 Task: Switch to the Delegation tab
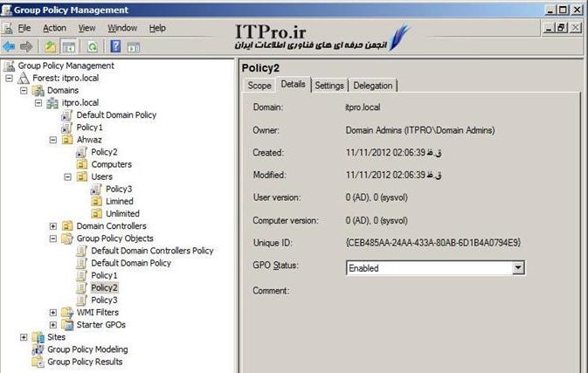click(x=374, y=85)
